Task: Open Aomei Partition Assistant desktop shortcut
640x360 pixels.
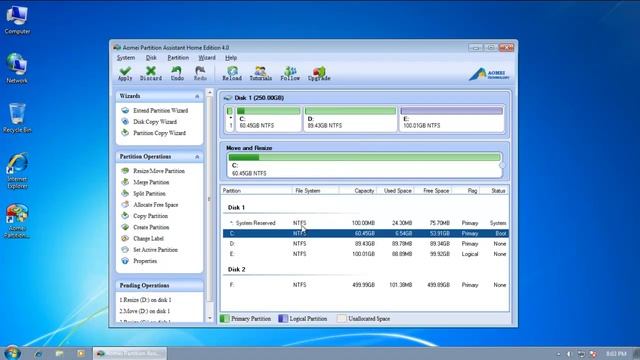Action: (17, 221)
